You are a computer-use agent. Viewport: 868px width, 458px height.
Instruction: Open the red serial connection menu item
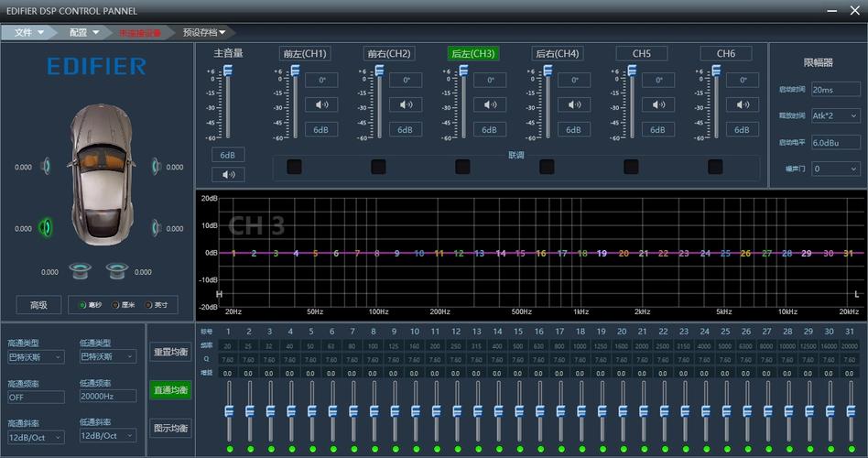pyautogui.click(x=140, y=33)
